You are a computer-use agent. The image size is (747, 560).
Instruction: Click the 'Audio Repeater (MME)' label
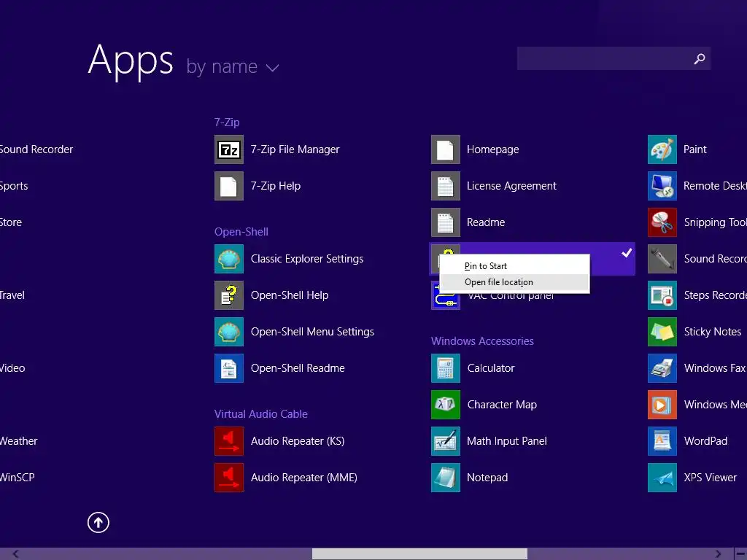click(304, 477)
